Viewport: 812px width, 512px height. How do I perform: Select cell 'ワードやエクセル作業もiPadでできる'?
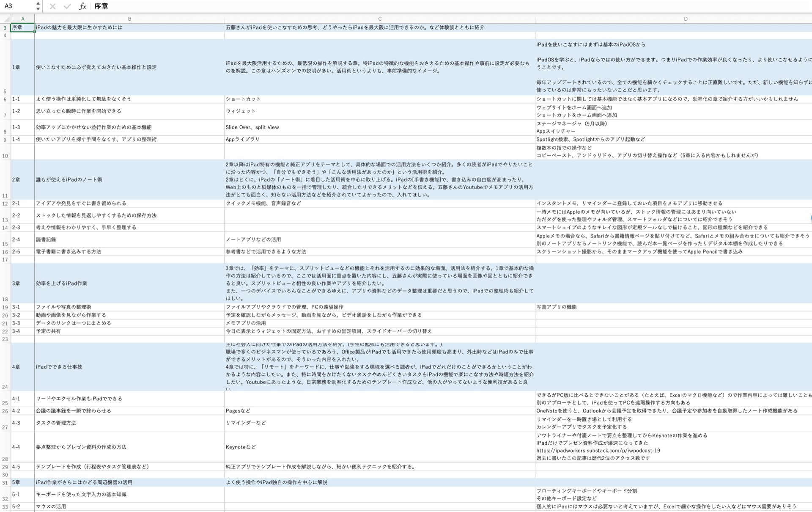[129, 399]
